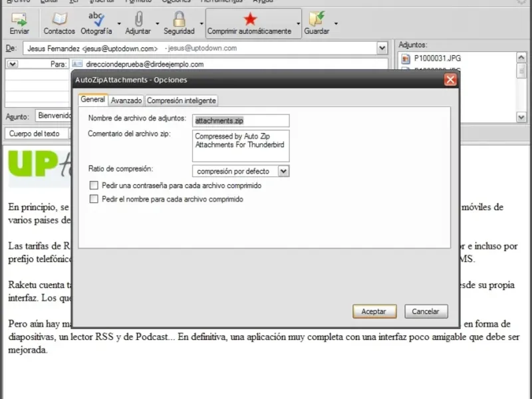Switch to the Compresión inteligente tab
Image resolution: width=532 pixels, height=399 pixels.
181,100
